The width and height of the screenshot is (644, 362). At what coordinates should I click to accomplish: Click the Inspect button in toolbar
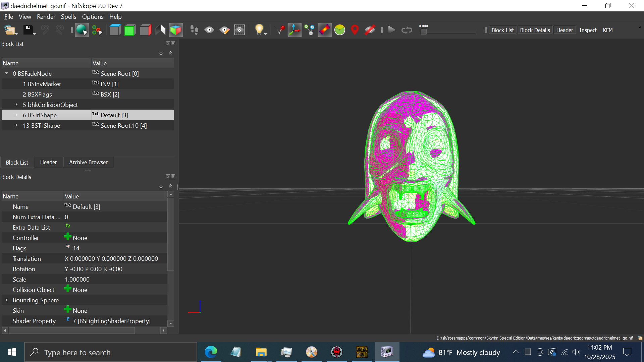pos(588,30)
